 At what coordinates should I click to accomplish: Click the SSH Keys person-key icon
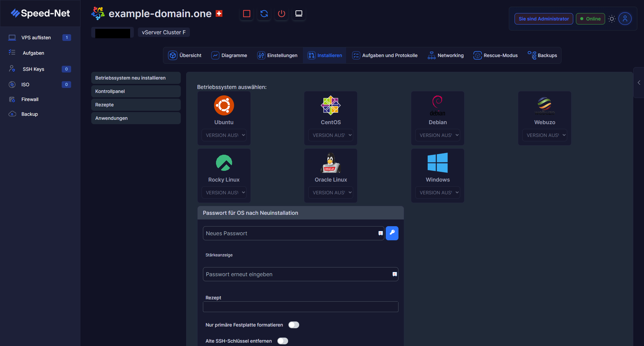pyautogui.click(x=12, y=68)
